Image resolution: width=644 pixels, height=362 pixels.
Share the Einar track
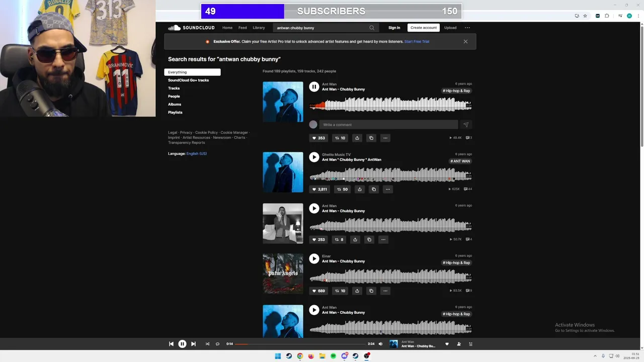tap(357, 291)
